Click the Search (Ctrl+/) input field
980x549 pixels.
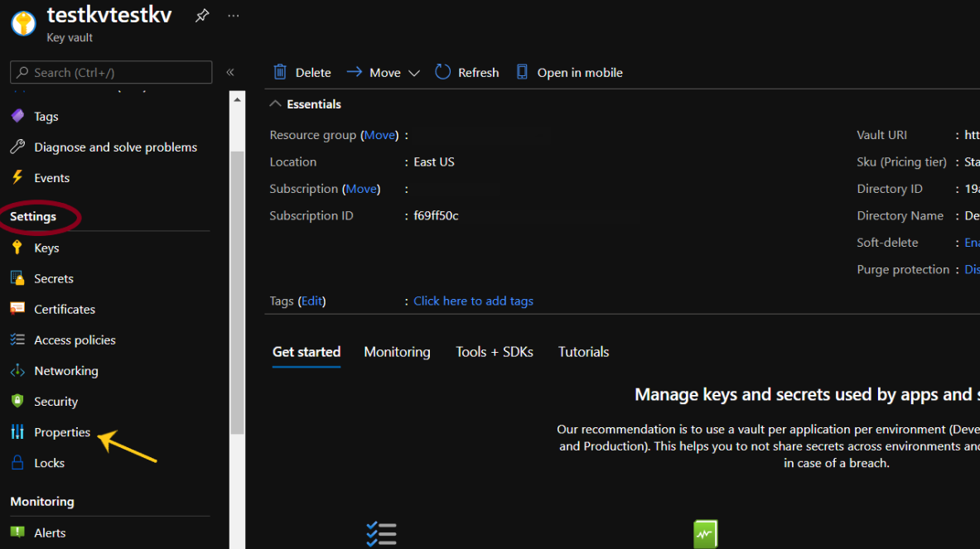[x=111, y=73]
